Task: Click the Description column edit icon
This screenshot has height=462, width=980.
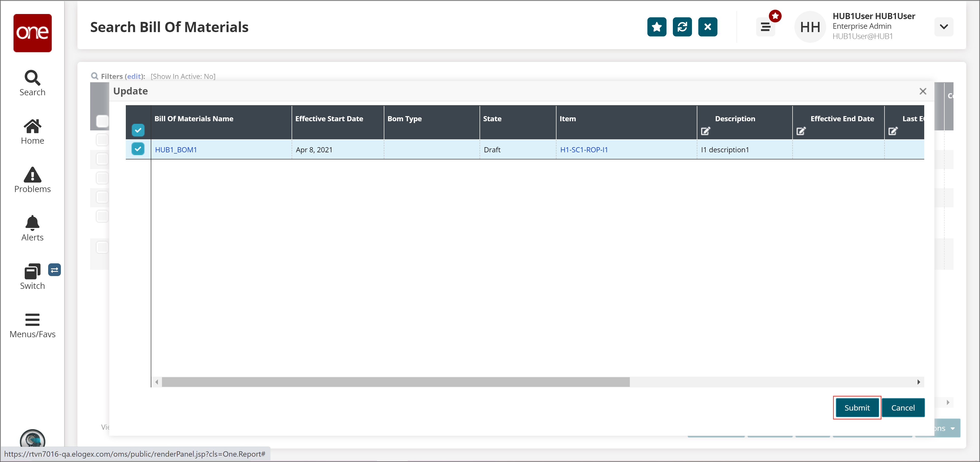Action: 705,131
